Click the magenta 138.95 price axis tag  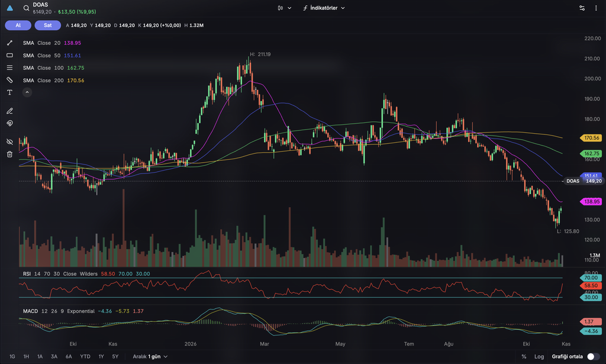click(x=591, y=201)
